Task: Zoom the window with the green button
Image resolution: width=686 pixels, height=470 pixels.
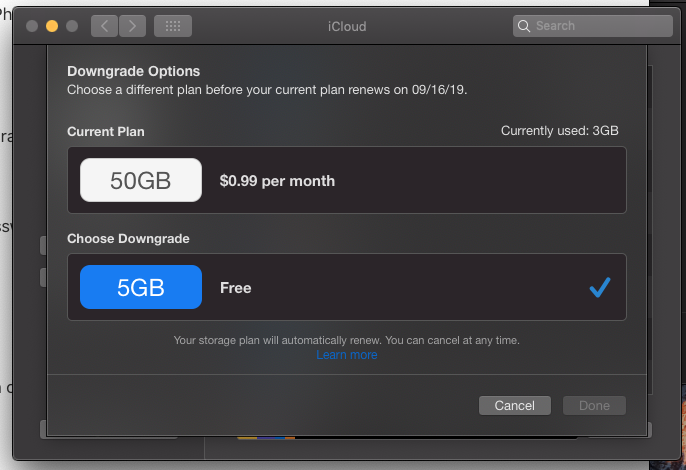Action: (71, 26)
